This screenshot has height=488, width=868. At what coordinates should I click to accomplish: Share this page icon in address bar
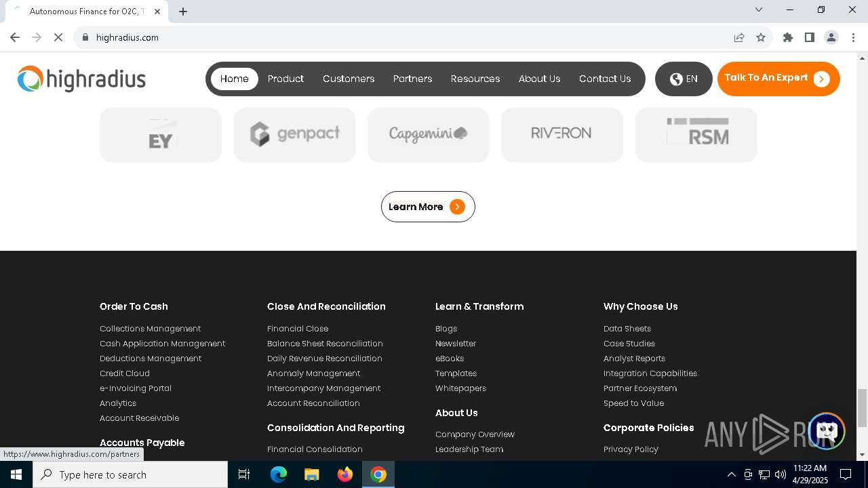(x=739, y=37)
